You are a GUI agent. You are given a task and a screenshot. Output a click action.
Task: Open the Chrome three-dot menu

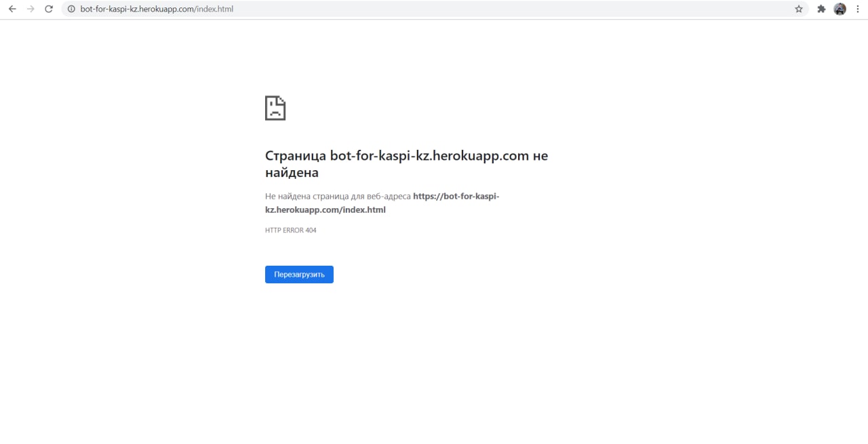(x=858, y=9)
